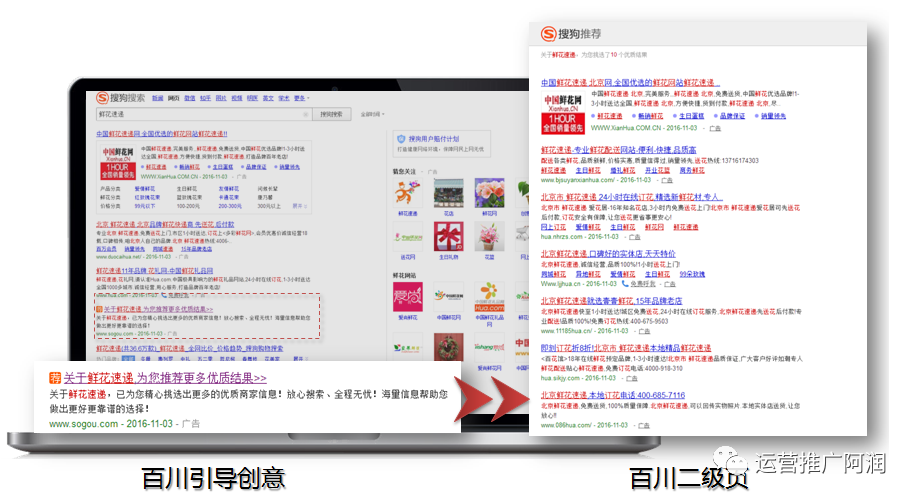Click the shield icon beside 搜狗用户赔付计划
The image size is (916, 503).
[401, 139]
